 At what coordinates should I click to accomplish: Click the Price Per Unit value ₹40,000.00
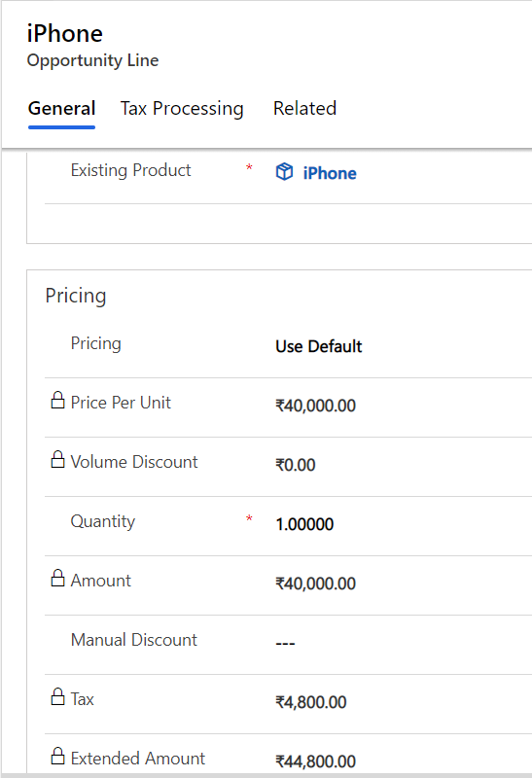316,406
